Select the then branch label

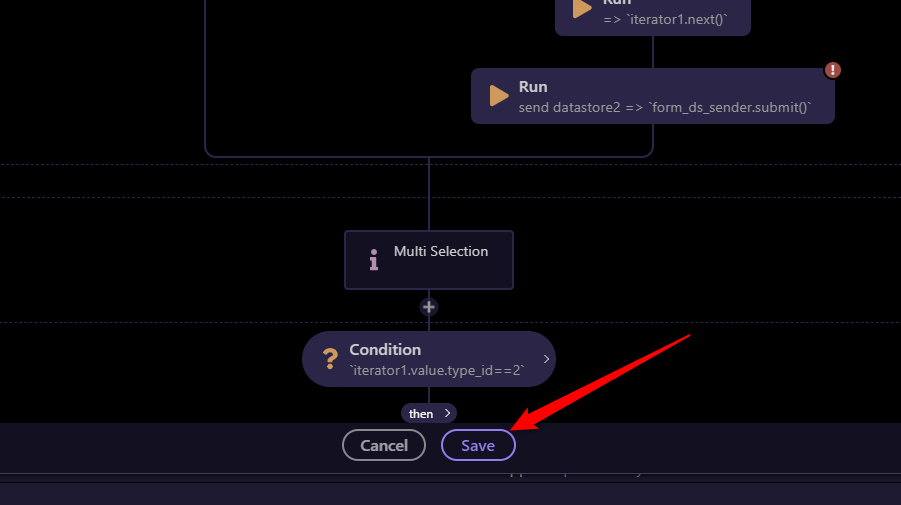pos(421,413)
